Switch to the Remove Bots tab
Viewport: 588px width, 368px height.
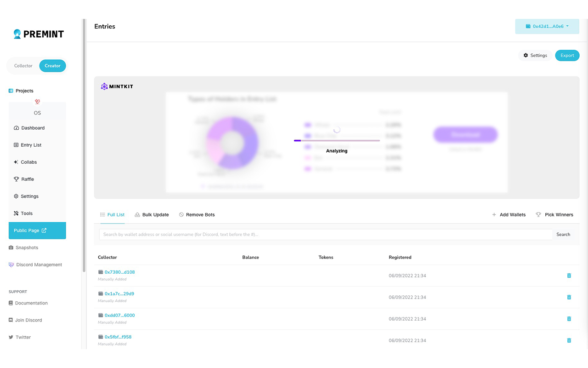(200, 215)
